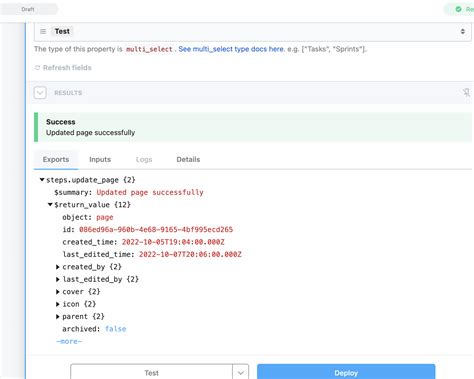Click the drag handle icon beside Test

43,32
